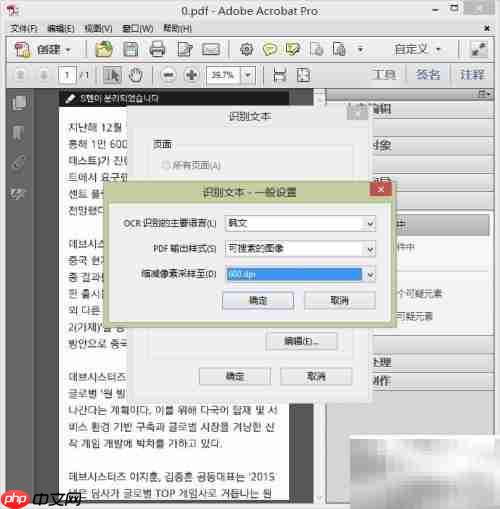Switch to the 签名 (Sign) pane tab
The height and width of the screenshot is (509, 500).
[x=428, y=74]
